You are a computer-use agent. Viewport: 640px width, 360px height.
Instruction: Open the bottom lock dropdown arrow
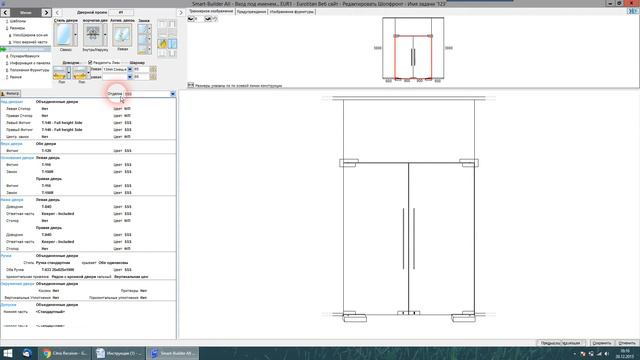(x=149, y=49)
